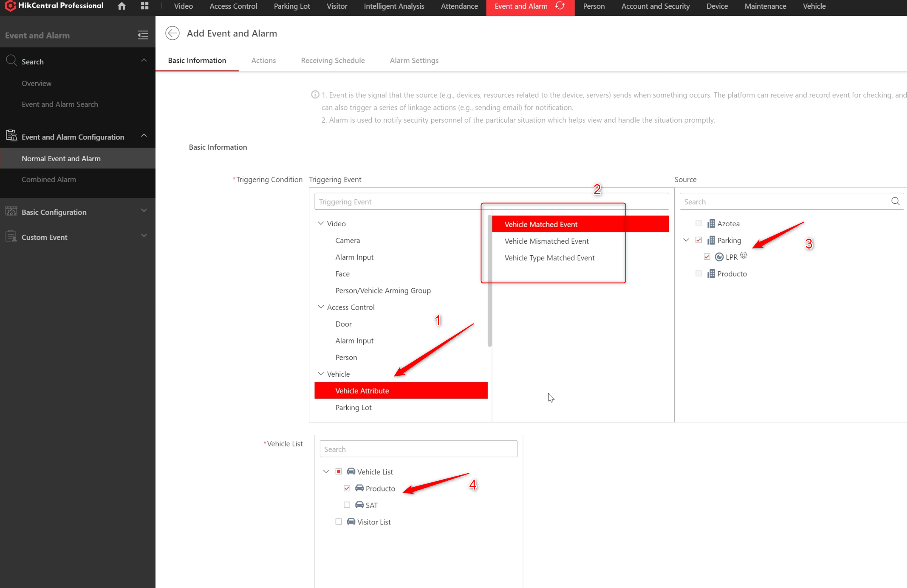Uncheck the Parking source checkbox

(699, 240)
